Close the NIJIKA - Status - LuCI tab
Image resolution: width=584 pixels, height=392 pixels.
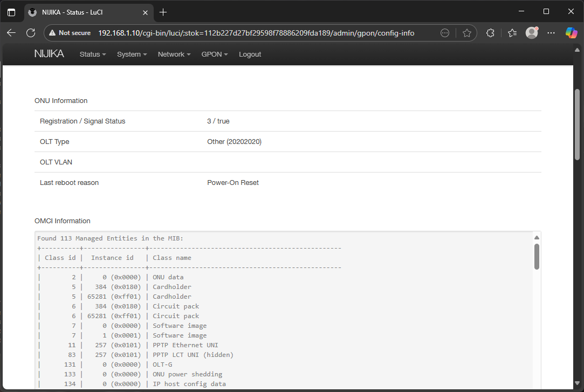(x=145, y=12)
